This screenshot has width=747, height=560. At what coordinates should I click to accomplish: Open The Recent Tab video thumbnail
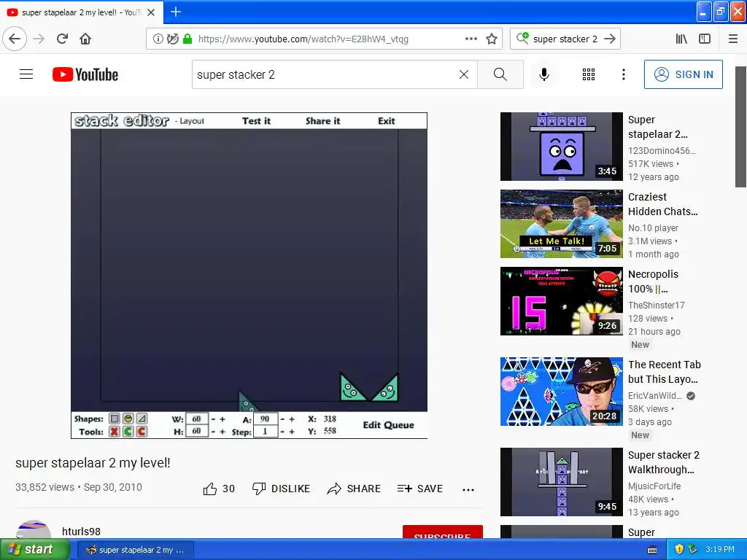click(x=561, y=392)
